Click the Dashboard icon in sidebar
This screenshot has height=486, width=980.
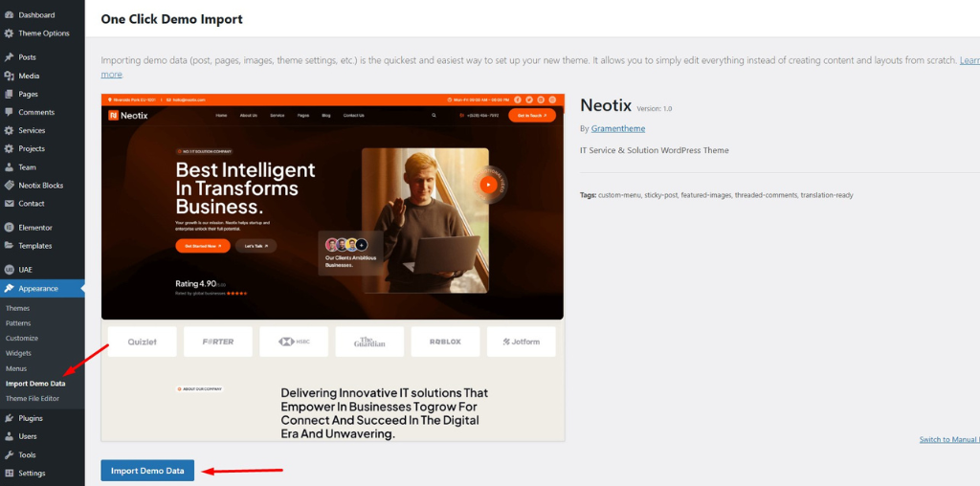click(x=9, y=15)
